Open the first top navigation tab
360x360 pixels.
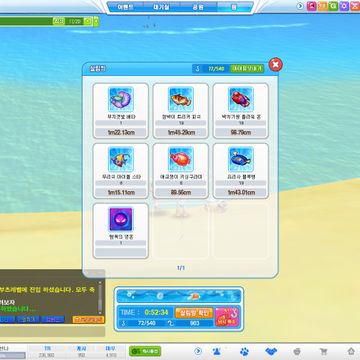point(126,7)
